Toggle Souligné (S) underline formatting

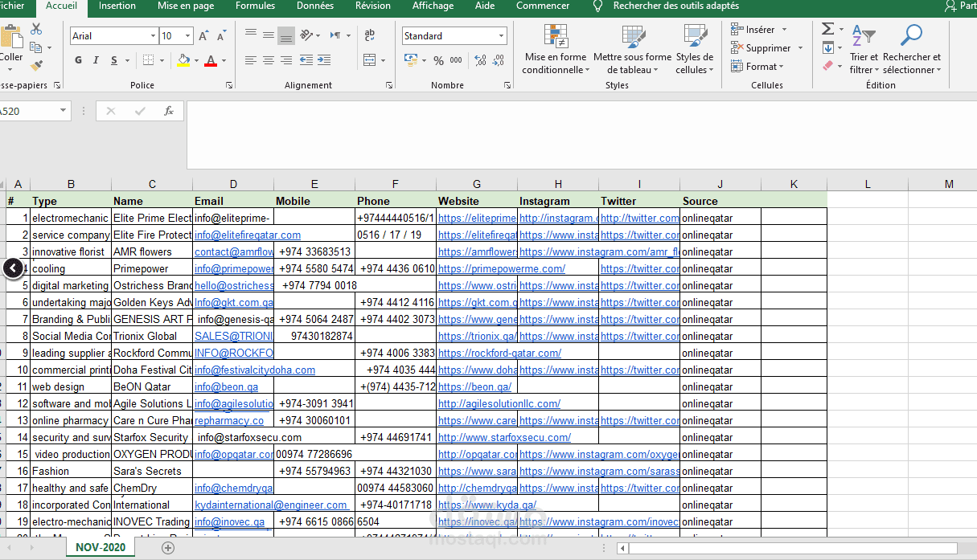pos(114,60)
